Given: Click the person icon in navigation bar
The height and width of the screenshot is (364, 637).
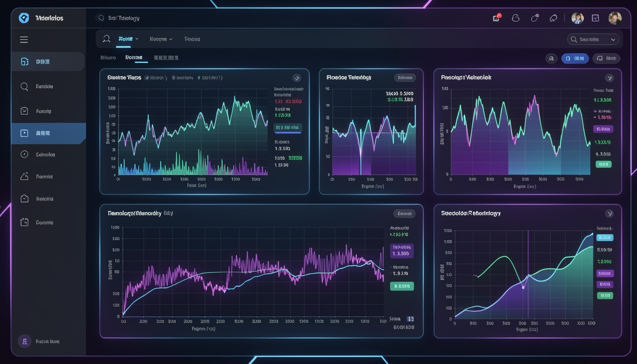Looking at the screenshot, I should click(x=107, y=39).
